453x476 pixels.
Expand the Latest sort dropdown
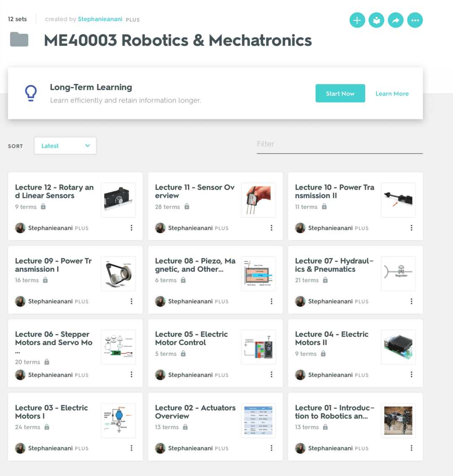coord(65,146)
